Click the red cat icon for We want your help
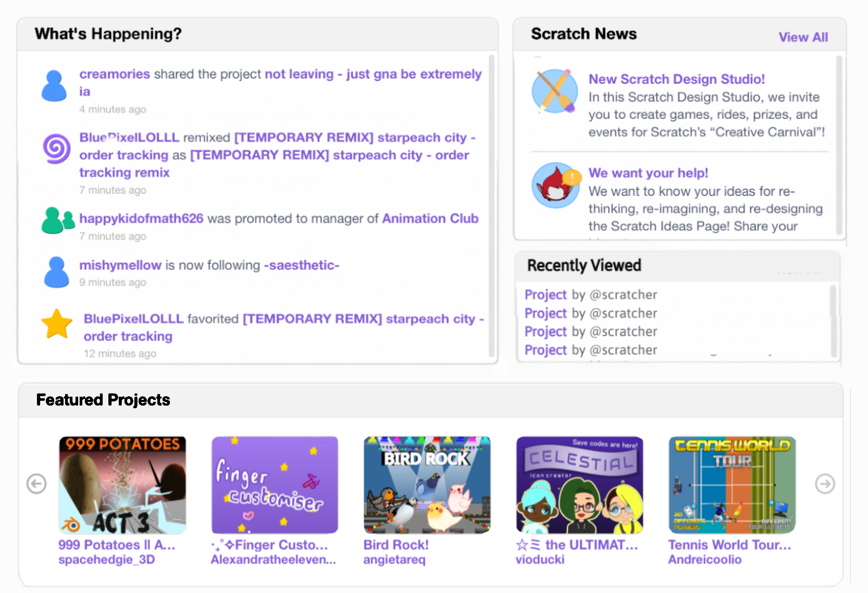This screenshot has height=593, width=868. tap(555, 185)
